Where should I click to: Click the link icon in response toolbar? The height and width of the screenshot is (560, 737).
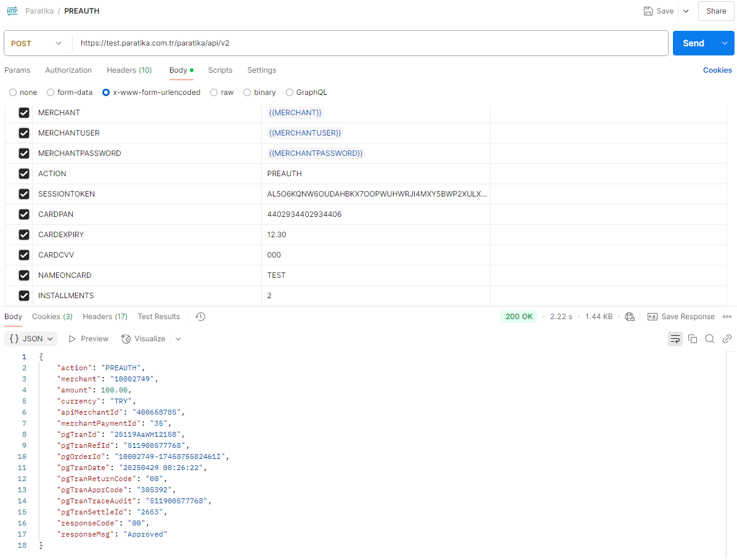click(727, 339)
